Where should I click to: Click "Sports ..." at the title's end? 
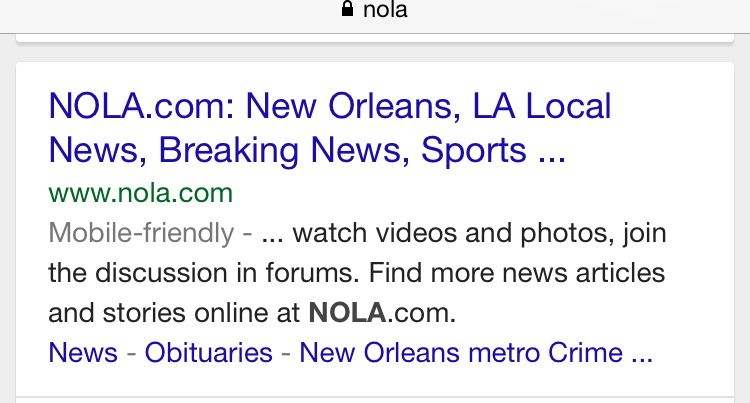click(x=493, y=150)
